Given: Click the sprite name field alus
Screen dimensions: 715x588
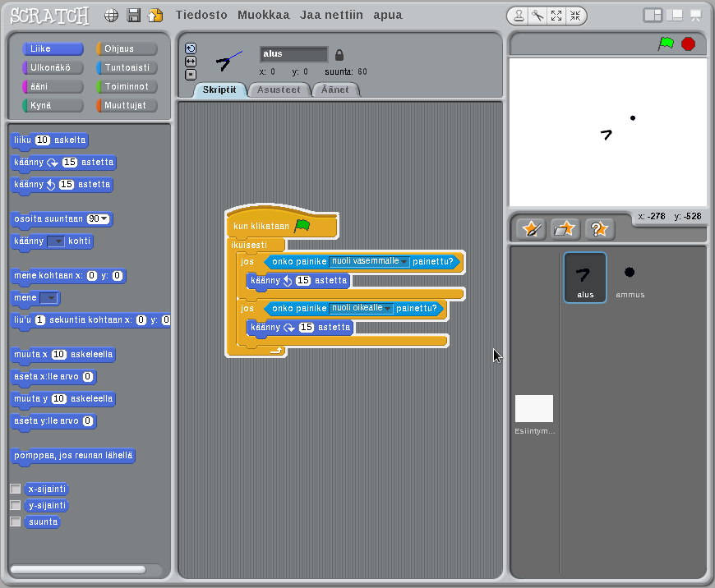Looking at the screenshot, I should tap(293, 53).
